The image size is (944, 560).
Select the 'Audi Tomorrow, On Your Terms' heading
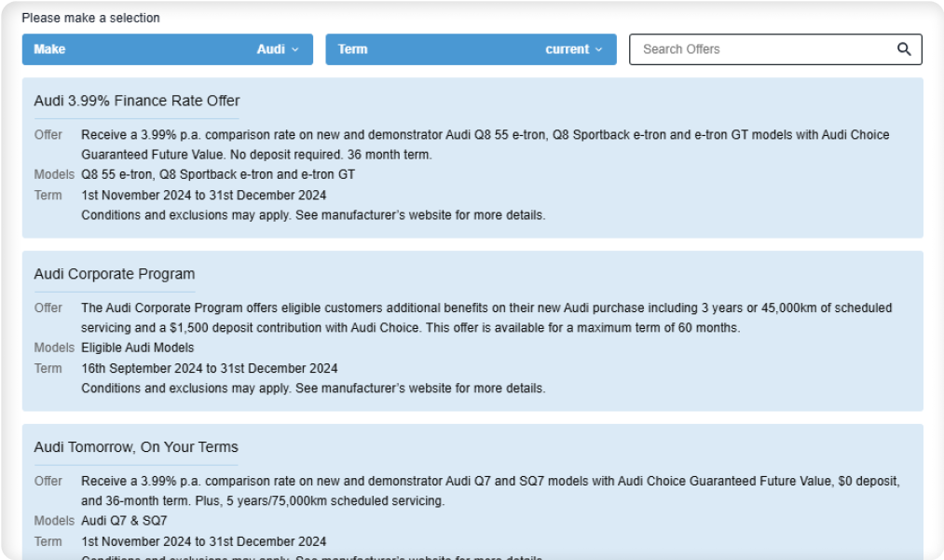(x=136, y=447)
